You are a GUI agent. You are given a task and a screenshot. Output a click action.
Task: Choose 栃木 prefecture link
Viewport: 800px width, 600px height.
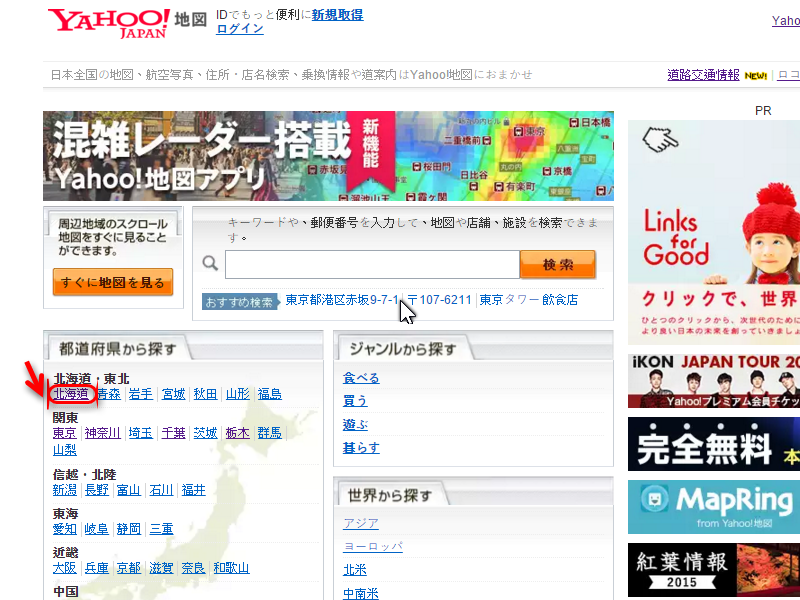point(238,433)
